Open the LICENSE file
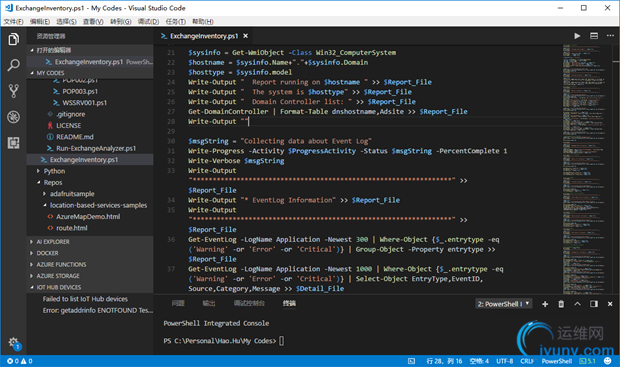Screen dimensions: 620x367 point(90,126)
